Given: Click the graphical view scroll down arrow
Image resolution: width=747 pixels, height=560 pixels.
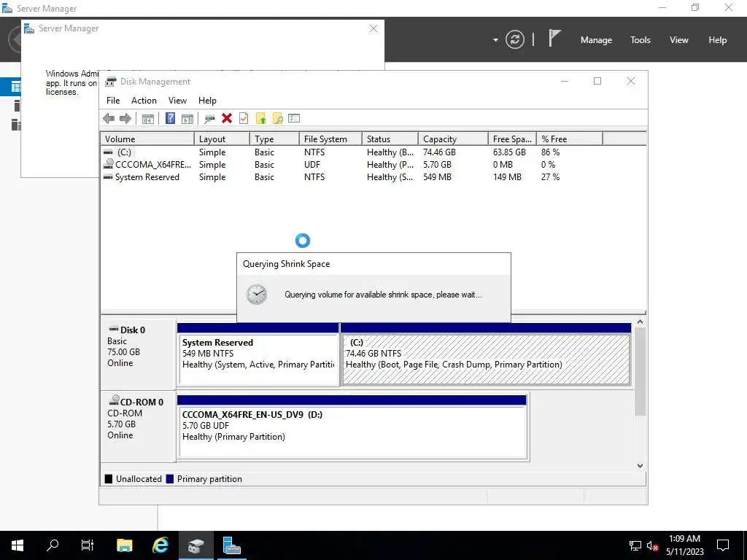Looking at the screenshot, I should 640,466.
